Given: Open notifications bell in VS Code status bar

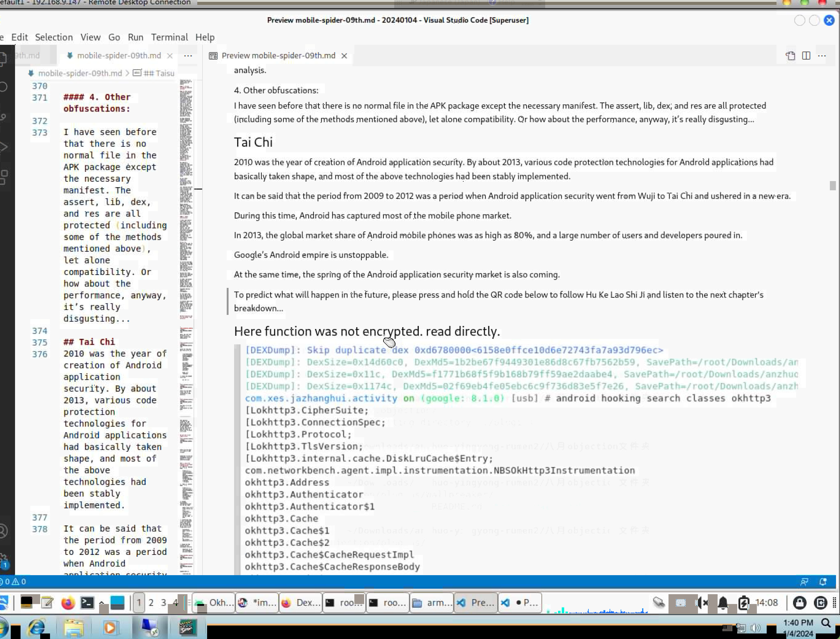Looking at the screenshot, I should pos(823,582).
